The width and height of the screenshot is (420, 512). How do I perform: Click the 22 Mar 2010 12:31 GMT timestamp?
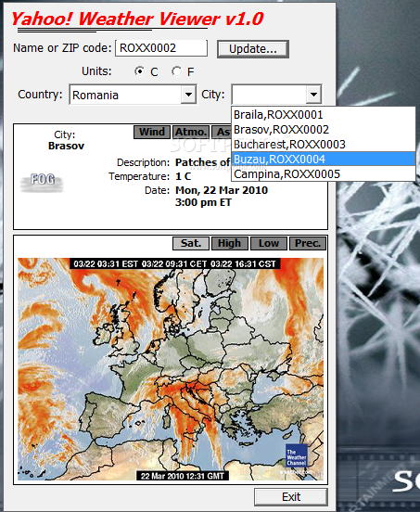tap(183, 476)
